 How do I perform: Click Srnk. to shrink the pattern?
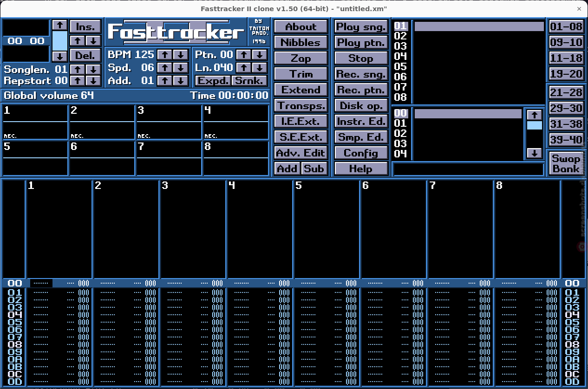pos(249,80)
